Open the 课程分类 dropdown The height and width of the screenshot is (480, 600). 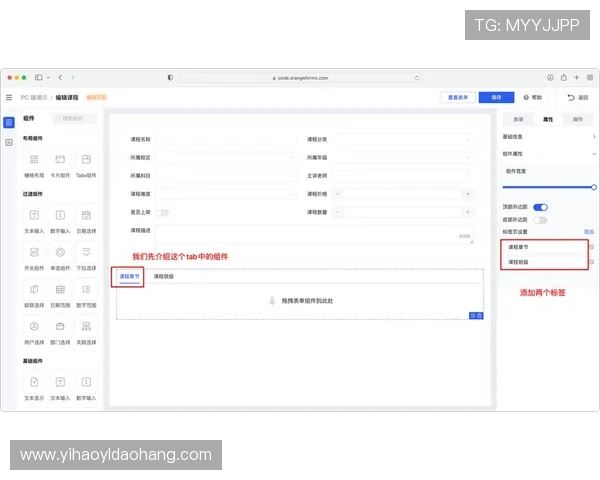402,139
